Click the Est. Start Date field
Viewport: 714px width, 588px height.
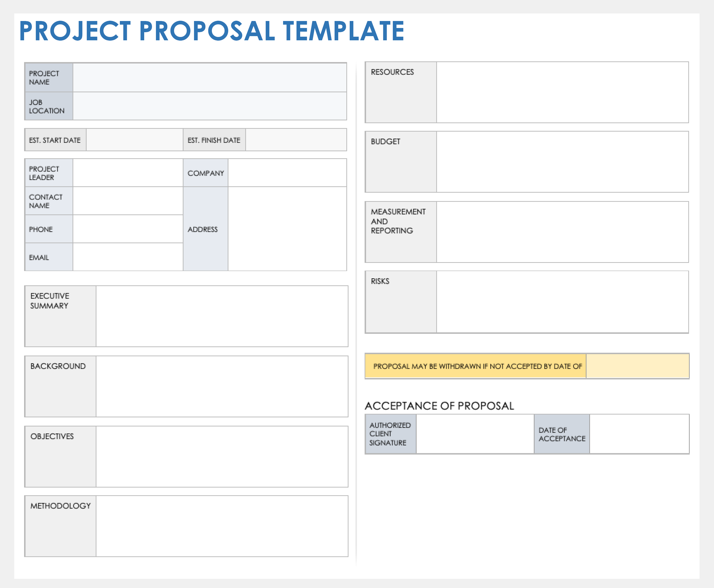(x=134, y=140)
